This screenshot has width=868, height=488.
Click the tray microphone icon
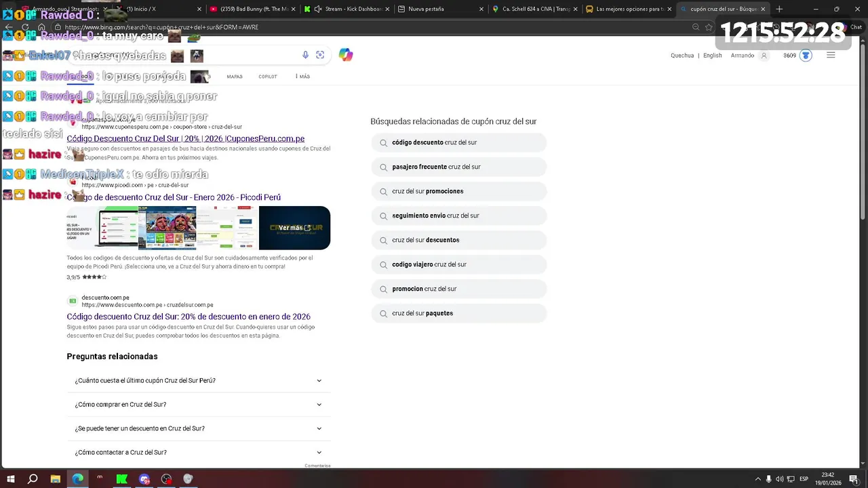[769, 479]
